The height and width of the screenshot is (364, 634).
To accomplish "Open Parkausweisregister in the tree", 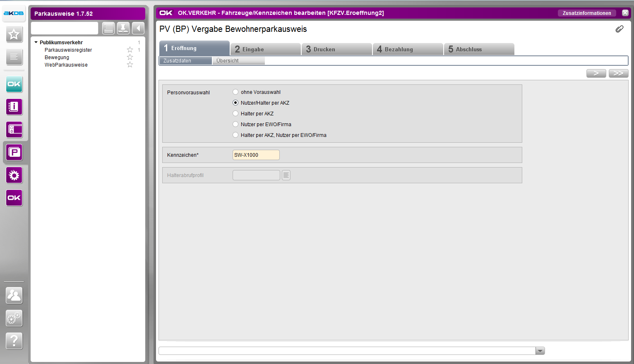I will coord(68,50).
